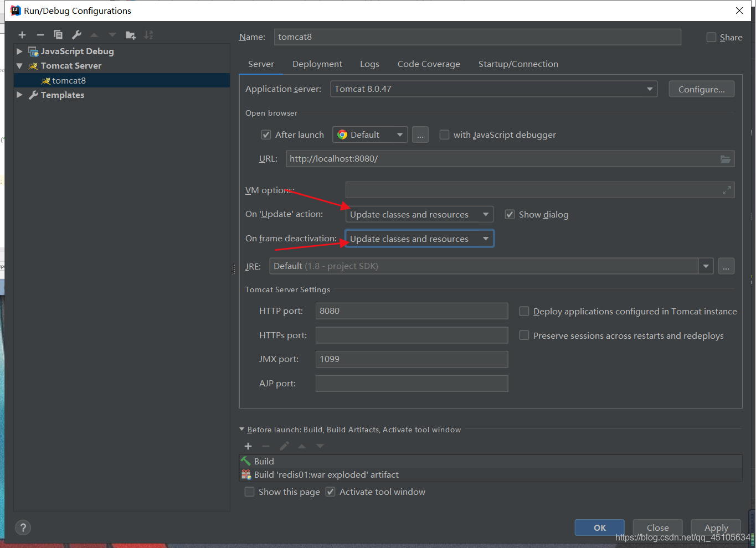Copy configuration icon in toolbar
The image size is (756, 548).
pyautogui.click(x=58, y=35)
